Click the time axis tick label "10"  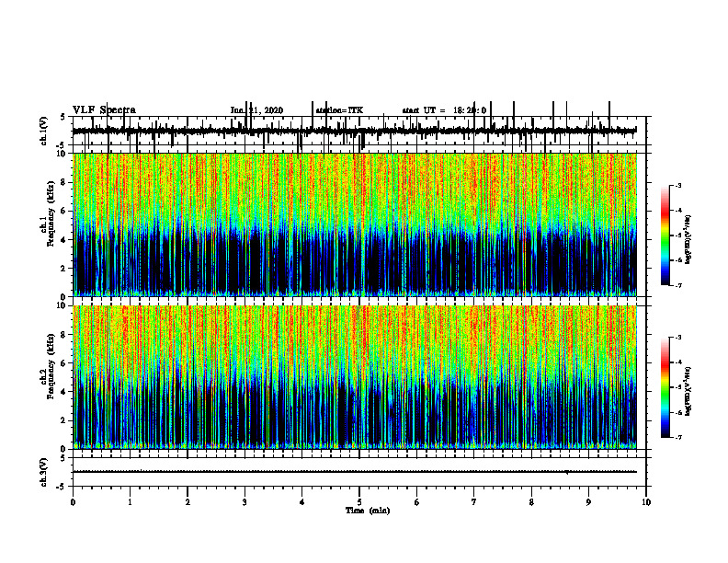coord(646,502)
